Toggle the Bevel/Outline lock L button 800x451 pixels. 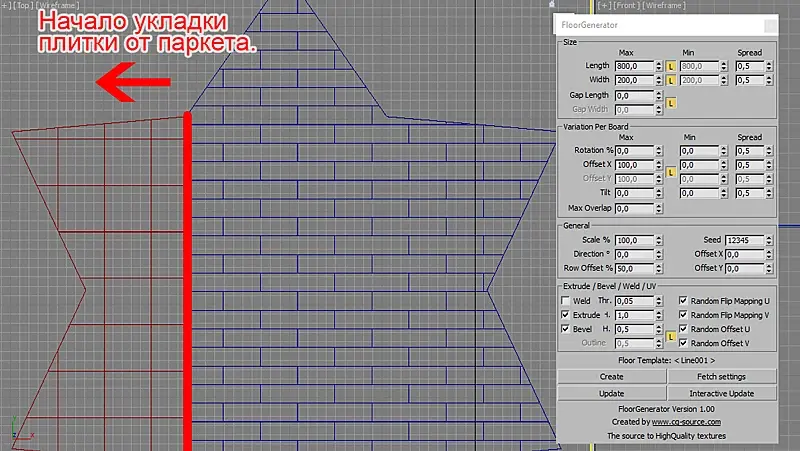(x=671, y=337)
